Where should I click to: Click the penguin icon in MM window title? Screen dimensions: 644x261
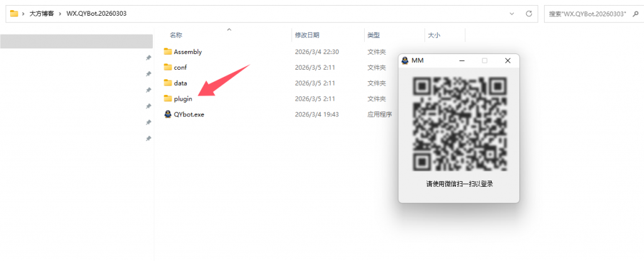(x=405, y=60)
